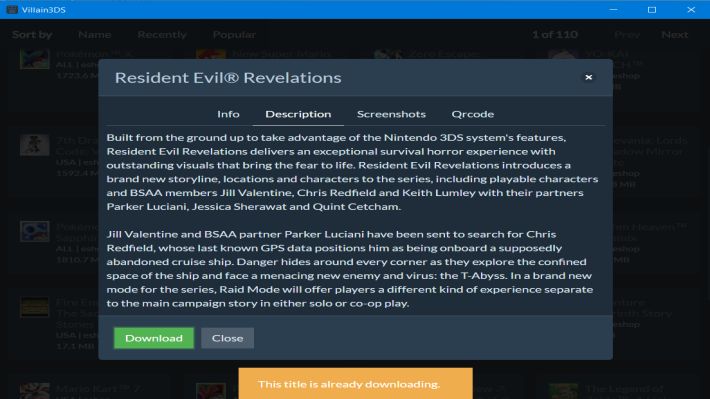The height and width of the screenshot is (399, 710).
Task: Open the Pokémon X game thumbnail at top left
Action: pyautogui.click(x=35, y=59)
